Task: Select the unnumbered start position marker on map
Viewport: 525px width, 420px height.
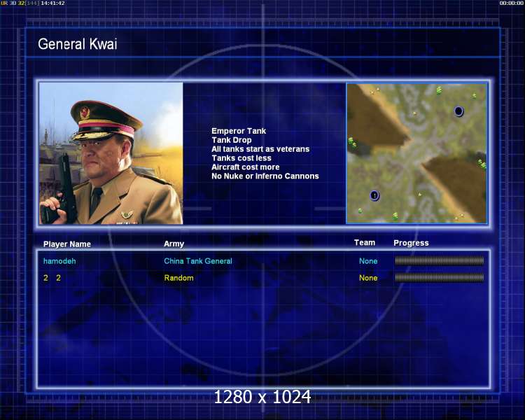Action: click(458, 111)
